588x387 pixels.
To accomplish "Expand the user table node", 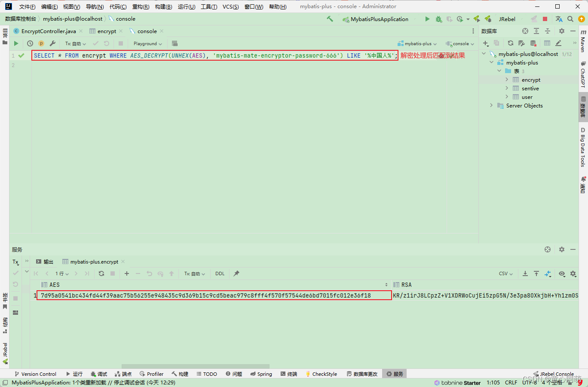I will pyautogui.click(x=507, y=97).
